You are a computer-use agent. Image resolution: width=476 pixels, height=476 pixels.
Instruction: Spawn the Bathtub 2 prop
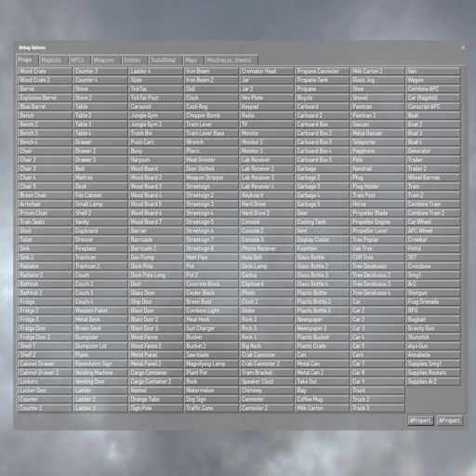(45, 293)
